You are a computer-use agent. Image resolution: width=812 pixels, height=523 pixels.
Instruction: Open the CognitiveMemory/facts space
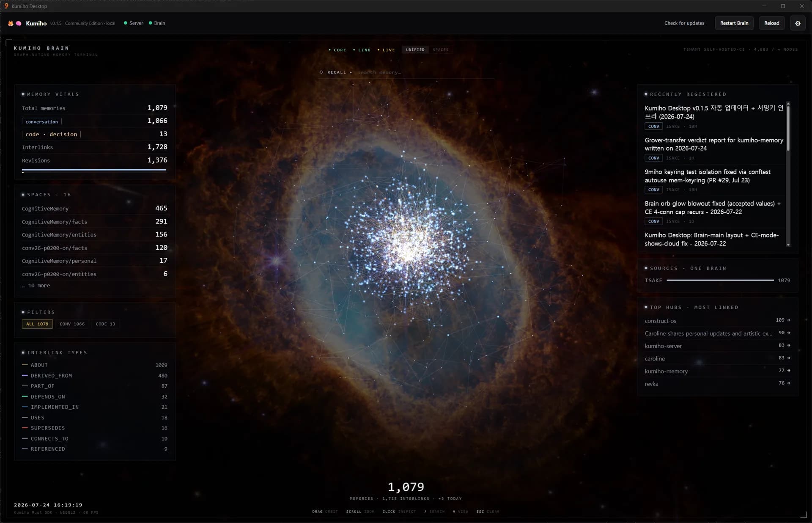pos(94,222)
